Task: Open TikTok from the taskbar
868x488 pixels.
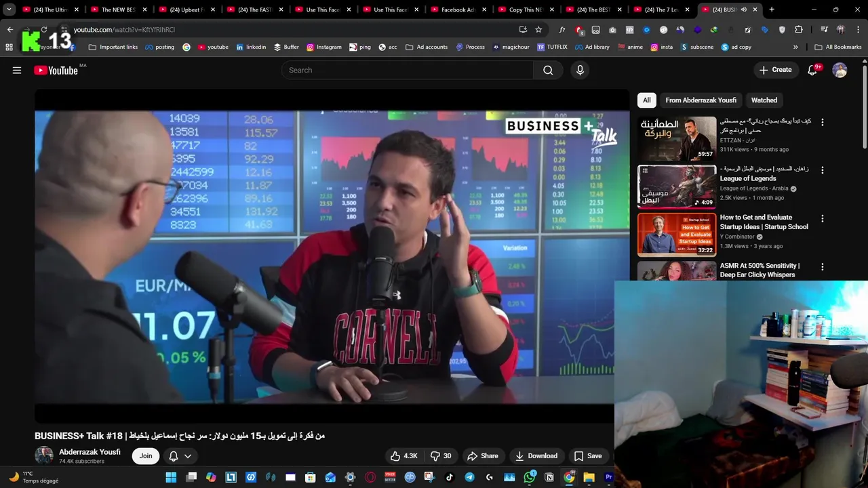Action: (450, 477)
